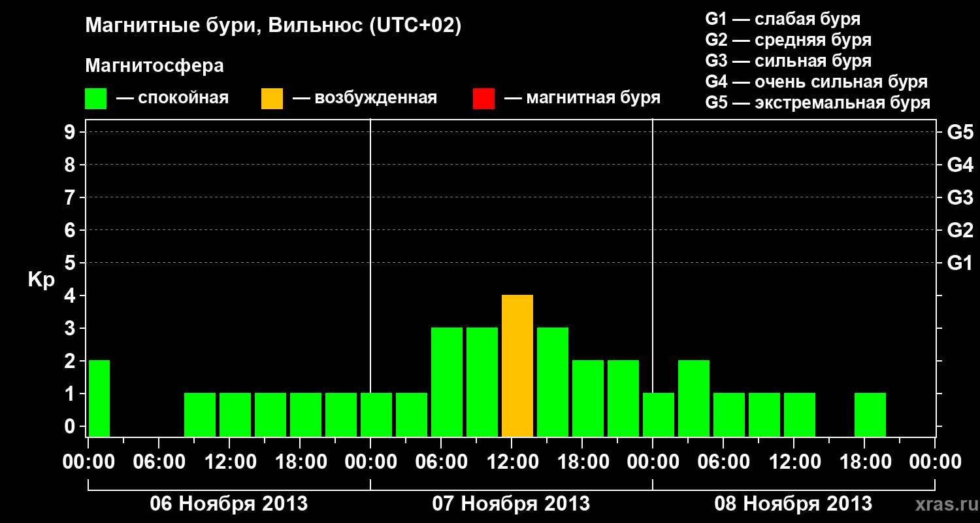The height and width of the screenshot is (523, 980).
Task: Click the G2 label on right axis
Action: click(960, 230)
